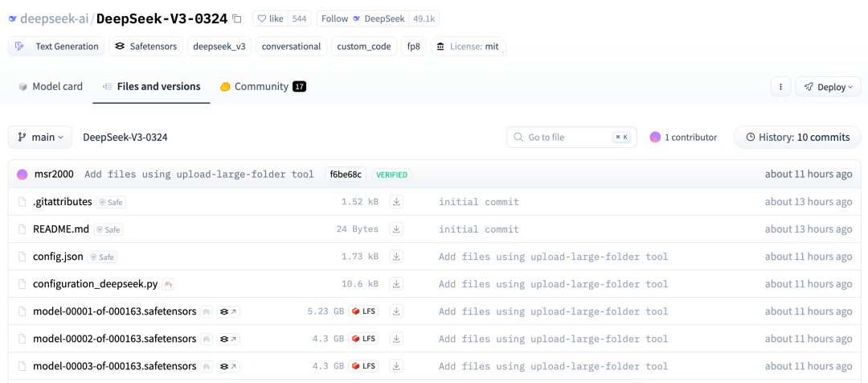Expand the Deploy dropdown

[828, 87]
